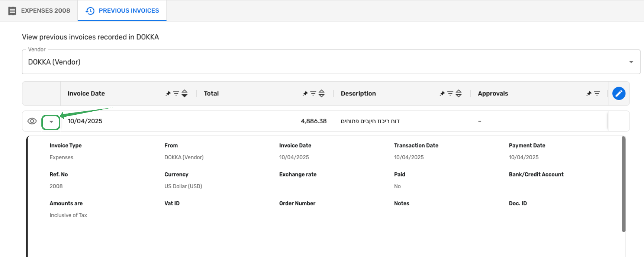Pin the Invoice Date column
This screenshot has height=257, width=644.
click(168, 94)
